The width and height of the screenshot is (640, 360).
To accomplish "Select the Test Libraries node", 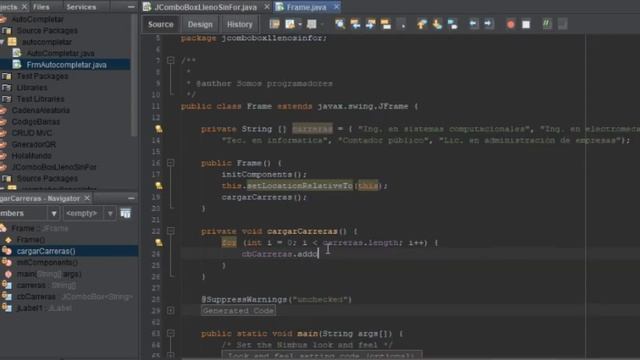I will point(40,99).
